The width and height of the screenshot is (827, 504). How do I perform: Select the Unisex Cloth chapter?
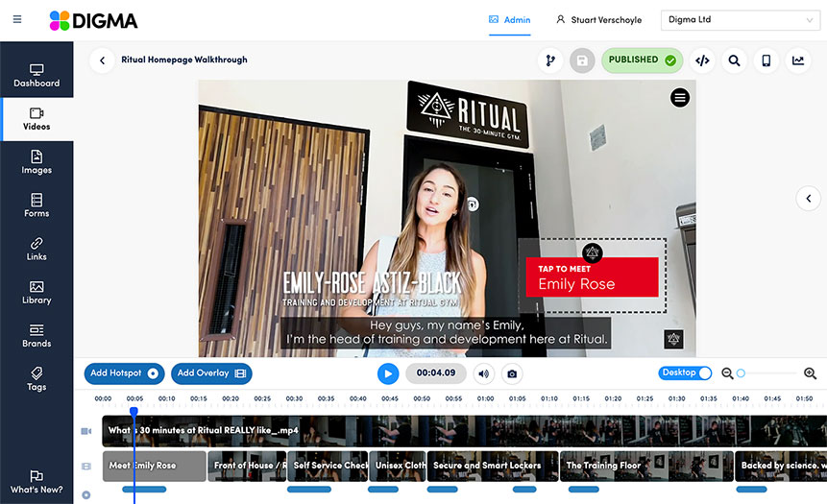click(x=398, y=466)
